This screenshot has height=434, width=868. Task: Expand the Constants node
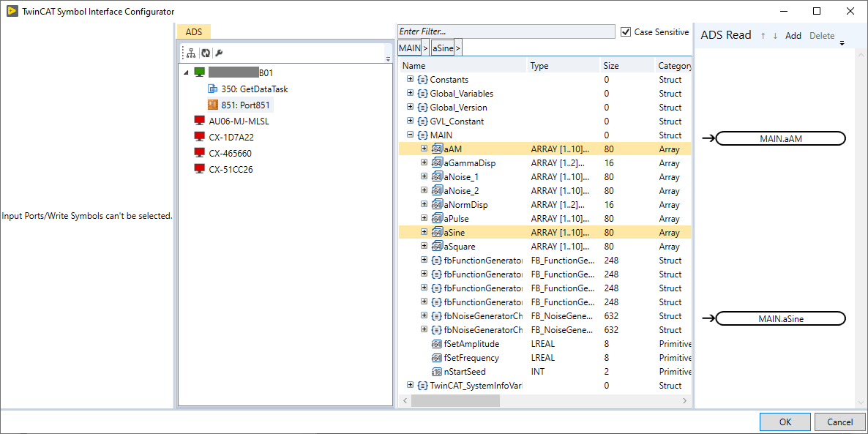tap(410, 79)
